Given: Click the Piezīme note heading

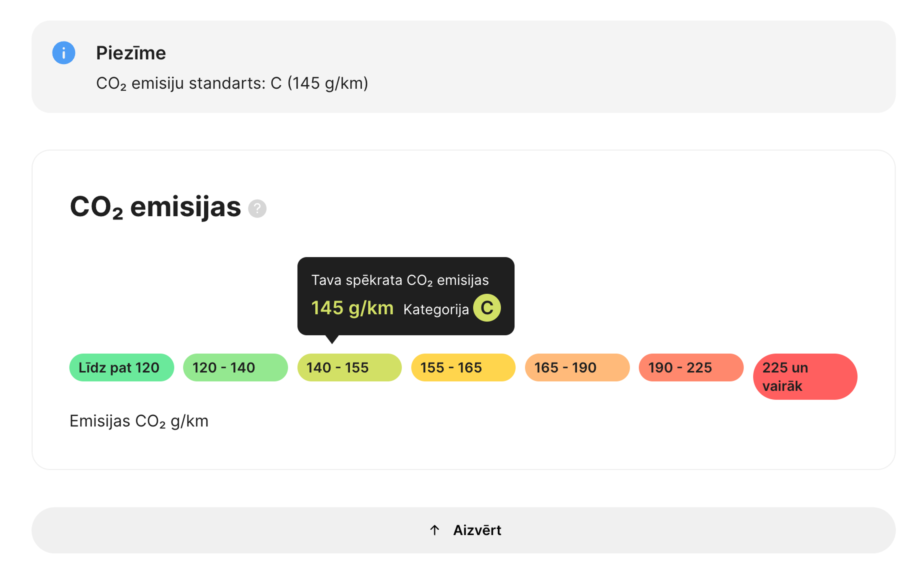Looking at the screenshot, I should pyautogui.click(x=131, y=53).
